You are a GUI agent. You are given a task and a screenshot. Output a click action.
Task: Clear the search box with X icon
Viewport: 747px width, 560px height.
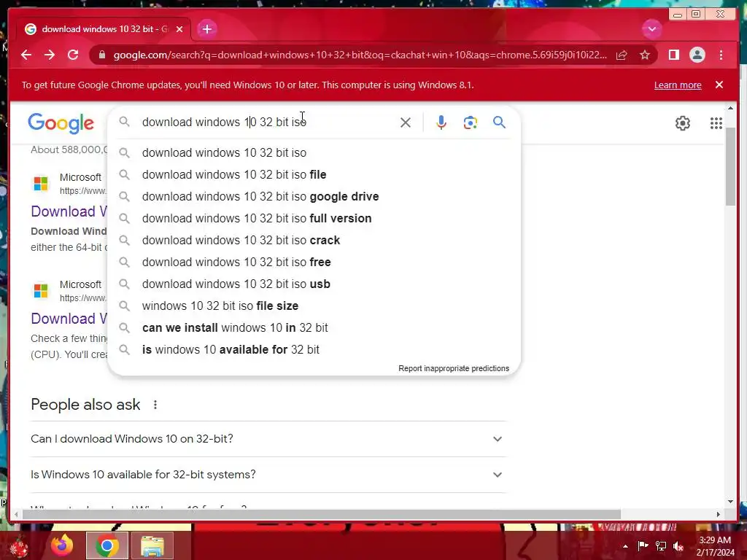(x=406, y=122)
